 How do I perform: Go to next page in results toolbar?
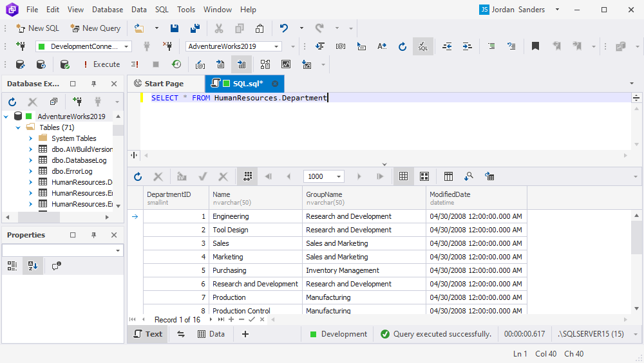pyautogui.click(x=359, y=176)
